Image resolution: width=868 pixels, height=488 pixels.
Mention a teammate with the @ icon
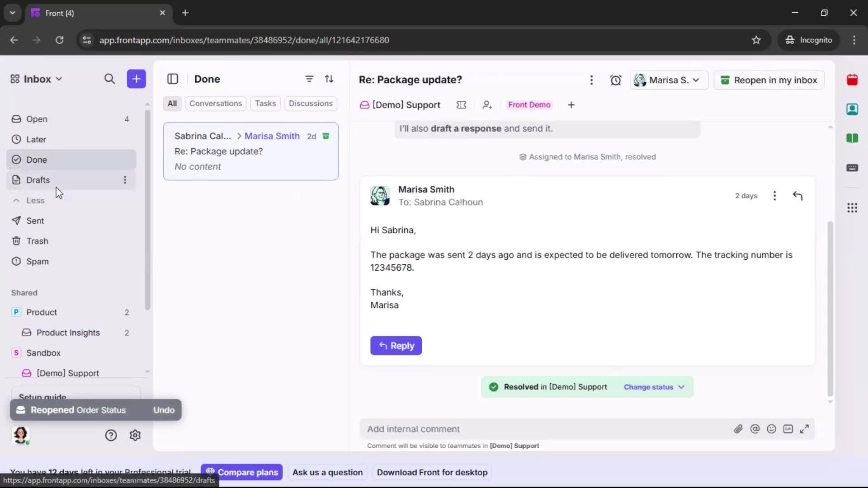[755, 429]
